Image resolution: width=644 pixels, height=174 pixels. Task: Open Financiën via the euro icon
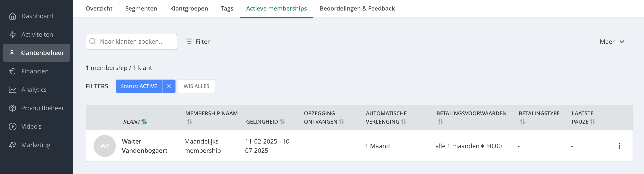(x=13, y=71)
